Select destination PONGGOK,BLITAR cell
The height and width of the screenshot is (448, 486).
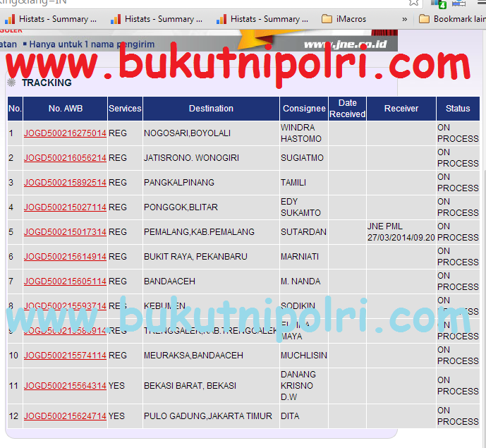[211, 207]
